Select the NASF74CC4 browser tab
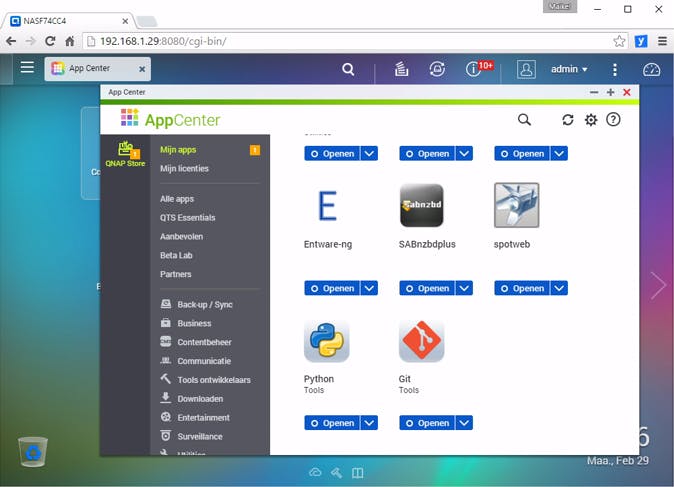The image size is (674, 487). [x=69, y=21]
